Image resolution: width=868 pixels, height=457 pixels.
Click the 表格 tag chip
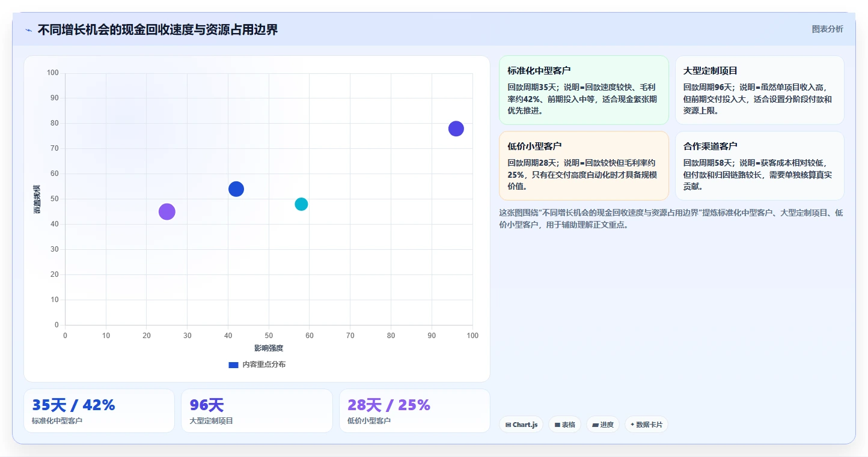click(564, 425)
